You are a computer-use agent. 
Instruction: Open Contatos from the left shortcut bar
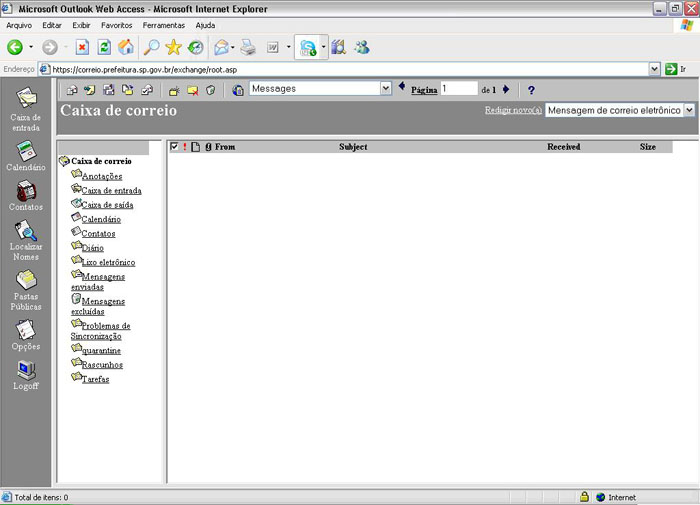coord(26,196)
